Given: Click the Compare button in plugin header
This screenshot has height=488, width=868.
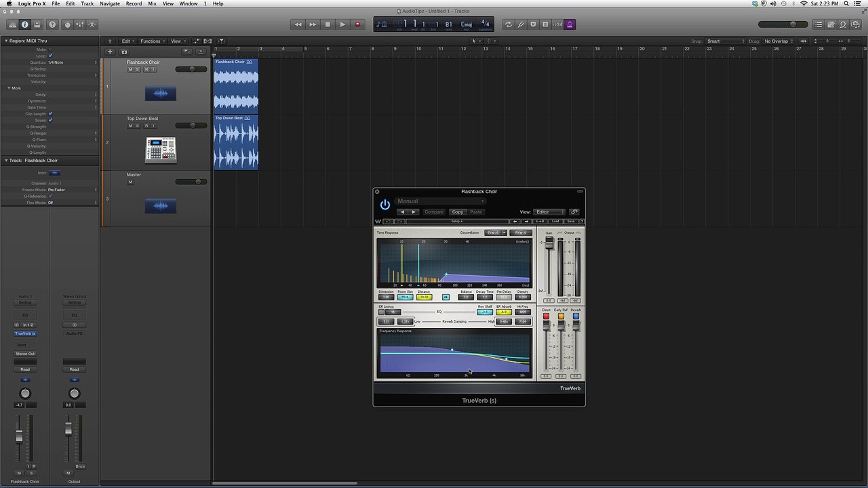Looking at the screenshot, I should (434, 212).
